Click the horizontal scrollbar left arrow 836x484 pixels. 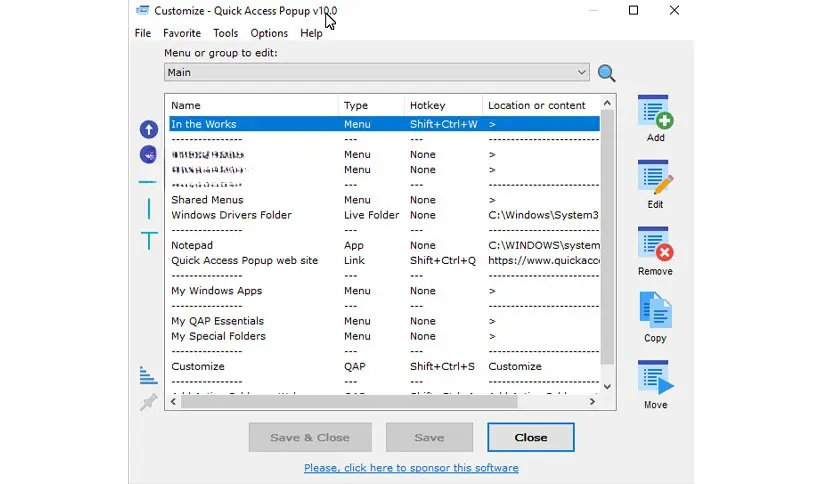[173, 401]
